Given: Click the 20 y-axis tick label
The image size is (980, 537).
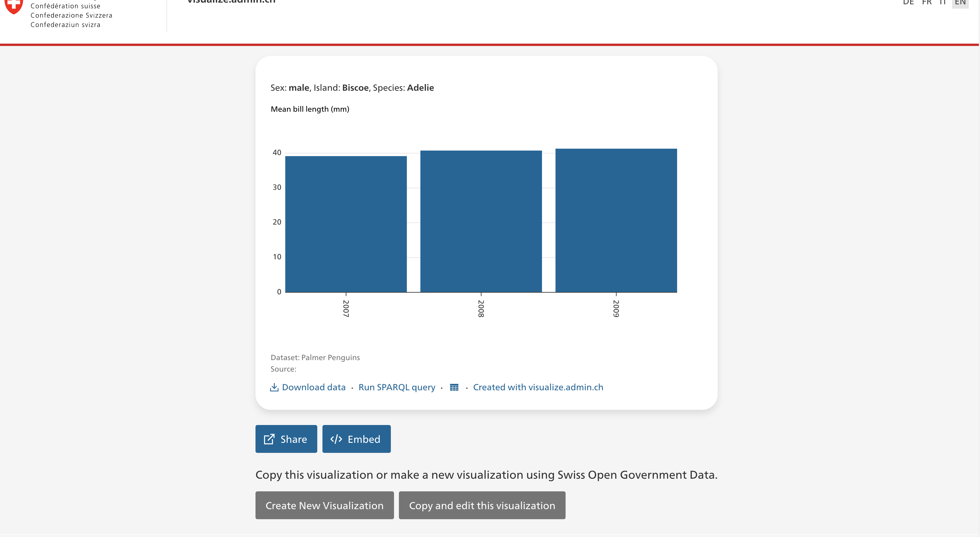Looking at the screenshot, I should [277, 222].
